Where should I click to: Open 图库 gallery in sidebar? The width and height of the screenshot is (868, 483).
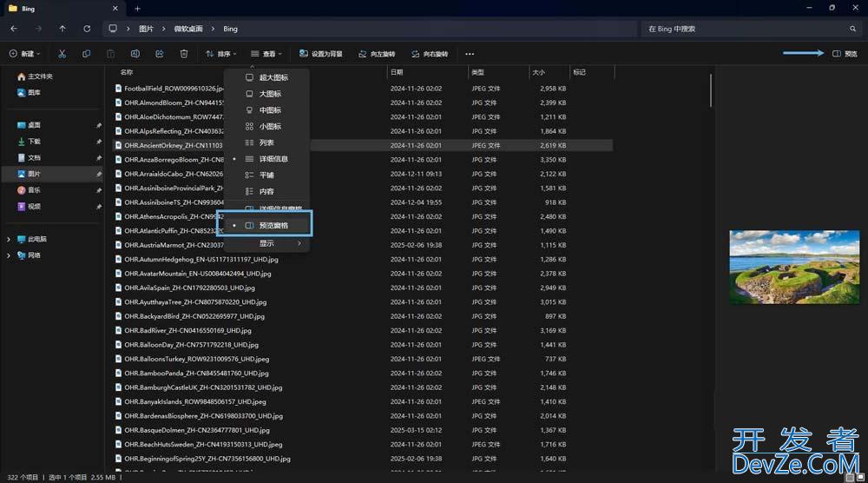[x=29, y=92]
